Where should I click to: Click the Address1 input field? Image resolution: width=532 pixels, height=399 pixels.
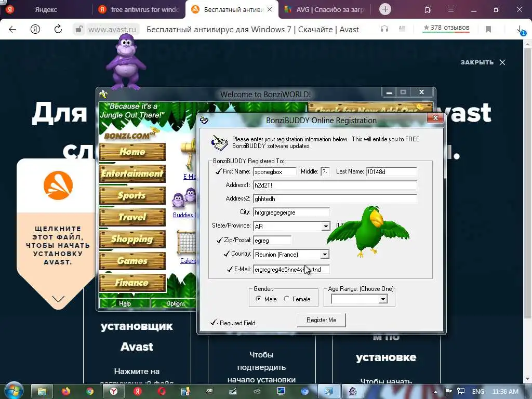coord(335,185)
